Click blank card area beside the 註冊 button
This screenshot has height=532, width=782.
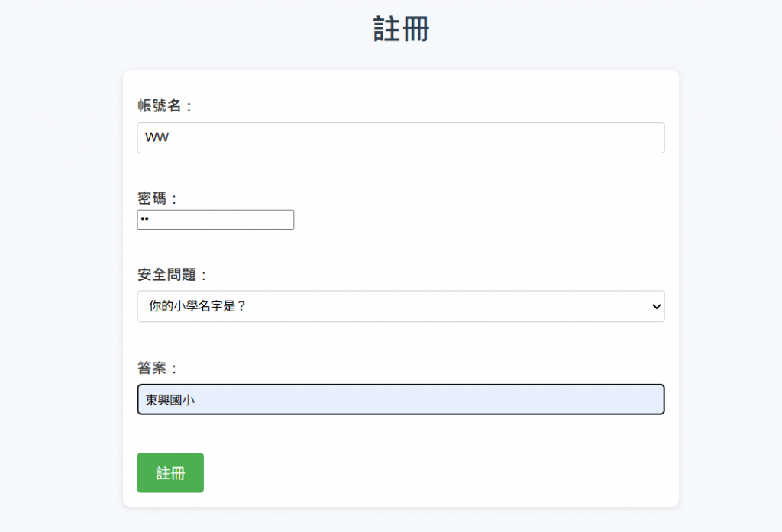(428, 472)
